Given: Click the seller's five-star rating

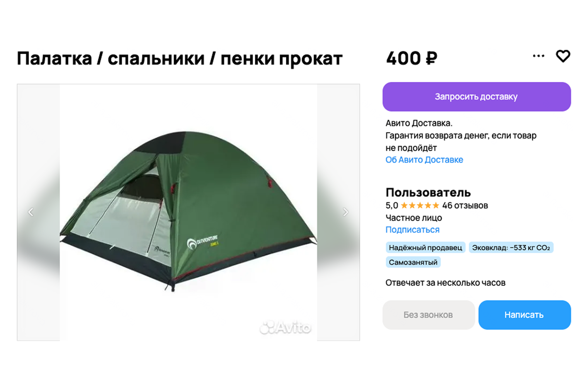Looking at the screenshot, I should click(420, 205).
